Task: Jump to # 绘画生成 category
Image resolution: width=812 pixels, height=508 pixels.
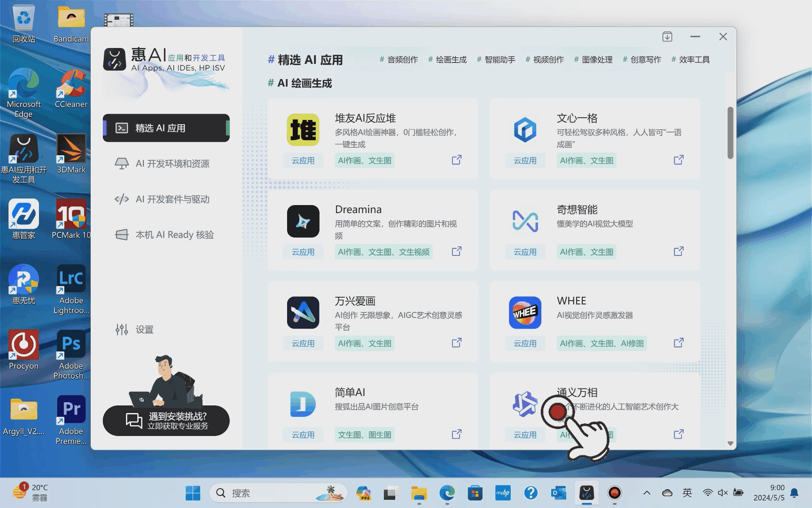Action: click(x=447, y=60)
